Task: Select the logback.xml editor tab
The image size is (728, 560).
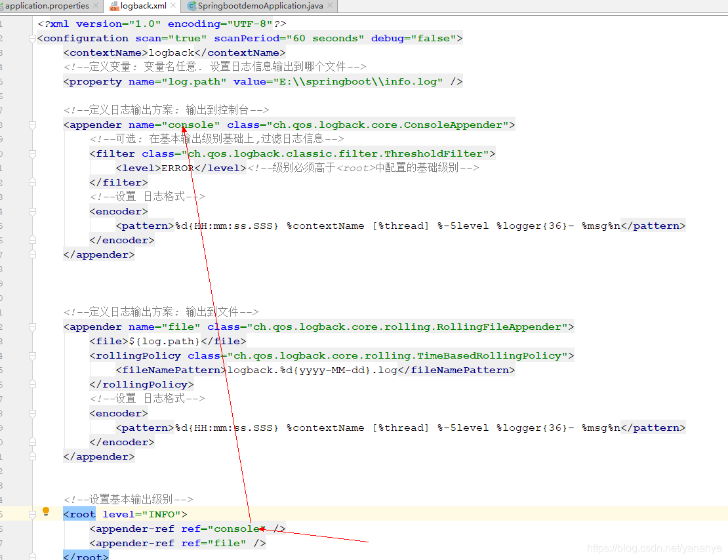Action: point(143,5)
